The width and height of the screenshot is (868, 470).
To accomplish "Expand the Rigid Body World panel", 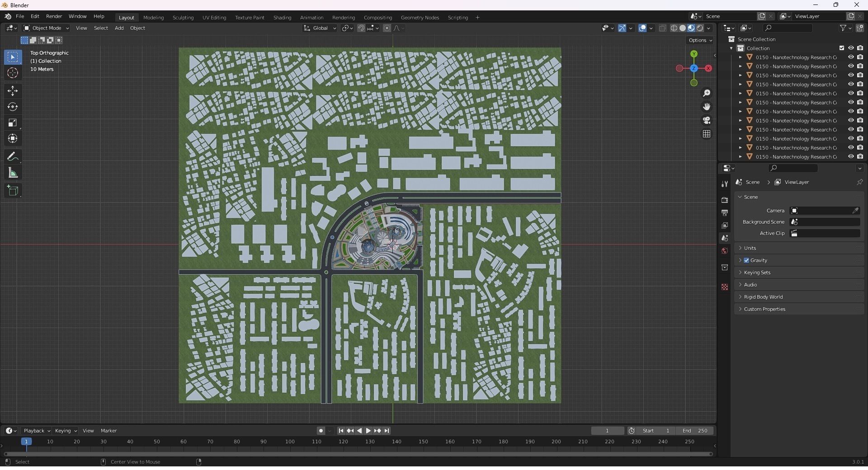I will 763,297.
